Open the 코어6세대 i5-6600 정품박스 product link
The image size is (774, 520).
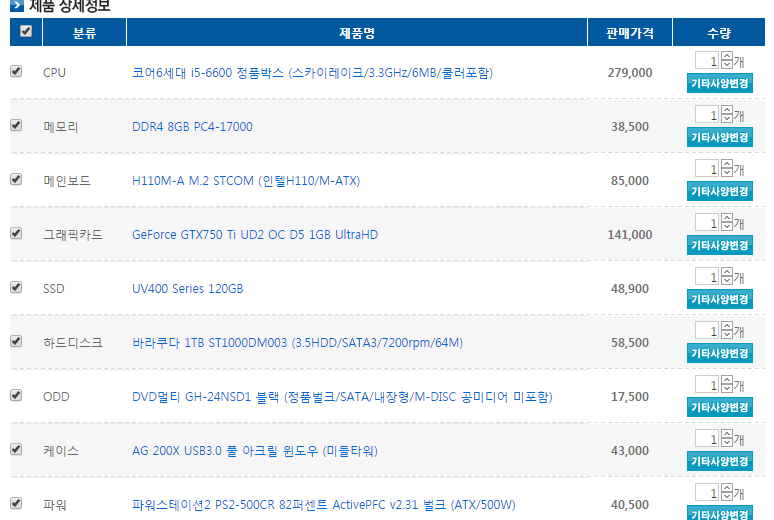pos(312,73)
